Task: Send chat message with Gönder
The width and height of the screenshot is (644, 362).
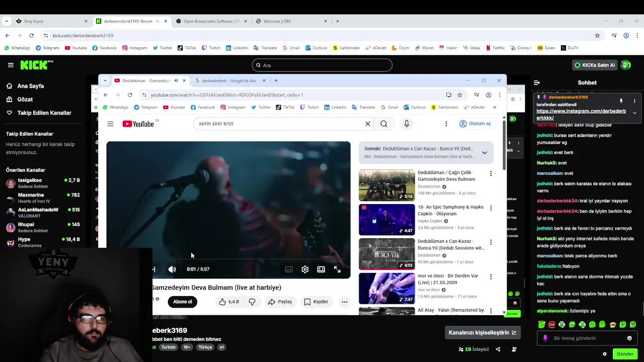Action: 625,354
